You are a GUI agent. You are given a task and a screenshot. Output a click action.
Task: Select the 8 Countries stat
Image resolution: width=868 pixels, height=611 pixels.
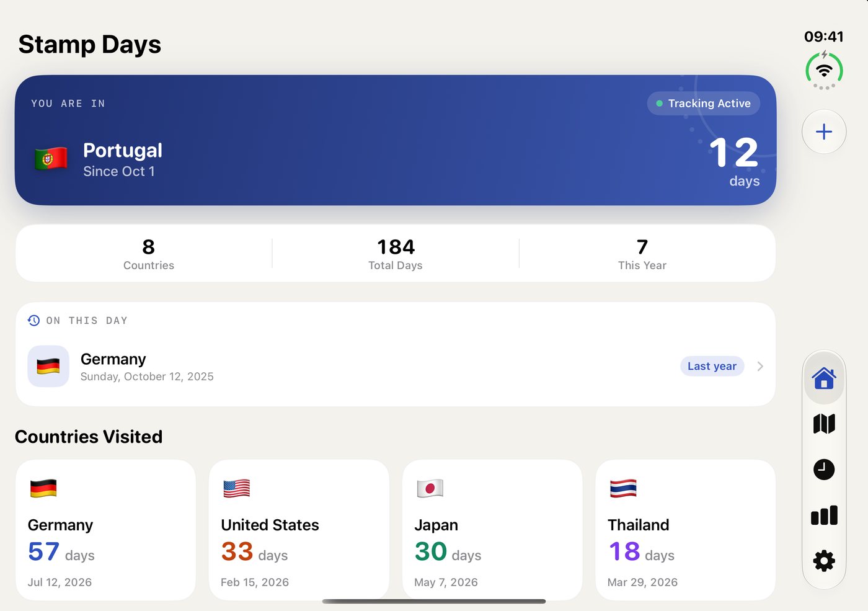tap(149, 254)
